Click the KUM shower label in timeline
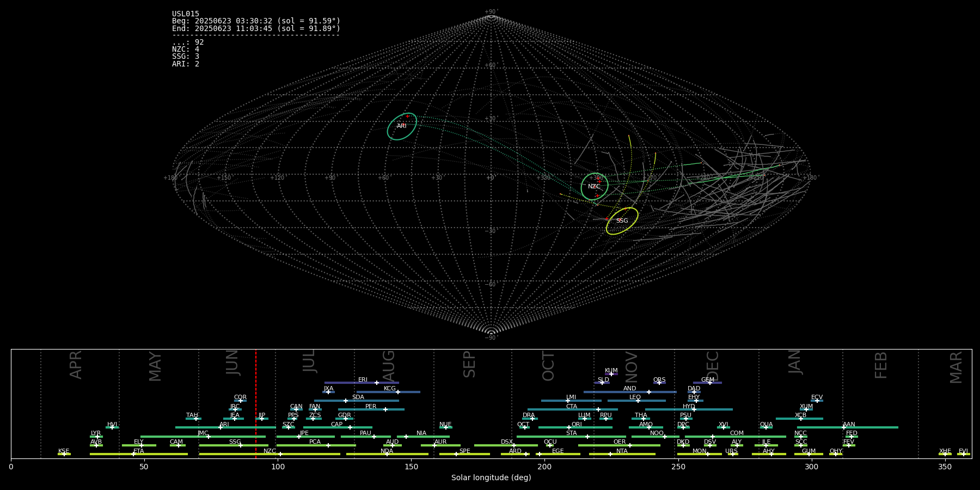Screen dimensions: 980x490 [x=611, y=371]
